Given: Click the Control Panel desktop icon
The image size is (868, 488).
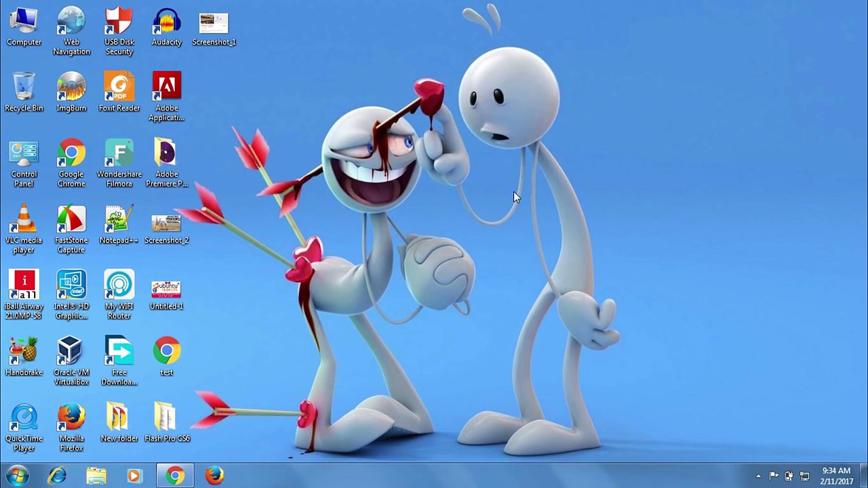Looking at the screenshot, I should pos(24,163).
